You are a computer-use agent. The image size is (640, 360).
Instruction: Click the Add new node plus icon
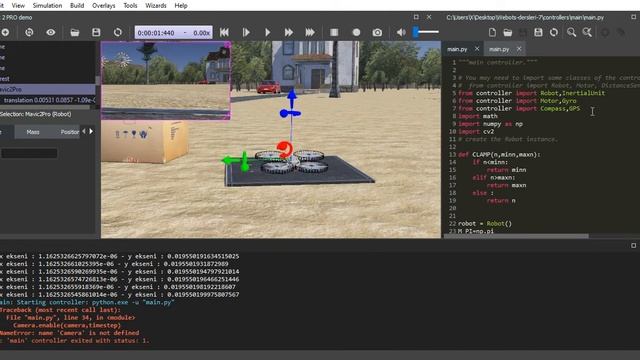5,32
